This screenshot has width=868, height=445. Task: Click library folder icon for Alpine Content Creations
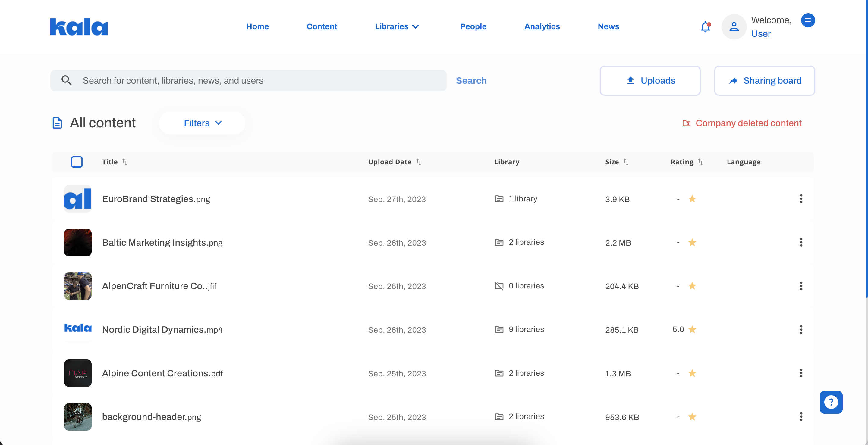pos(499,373)
